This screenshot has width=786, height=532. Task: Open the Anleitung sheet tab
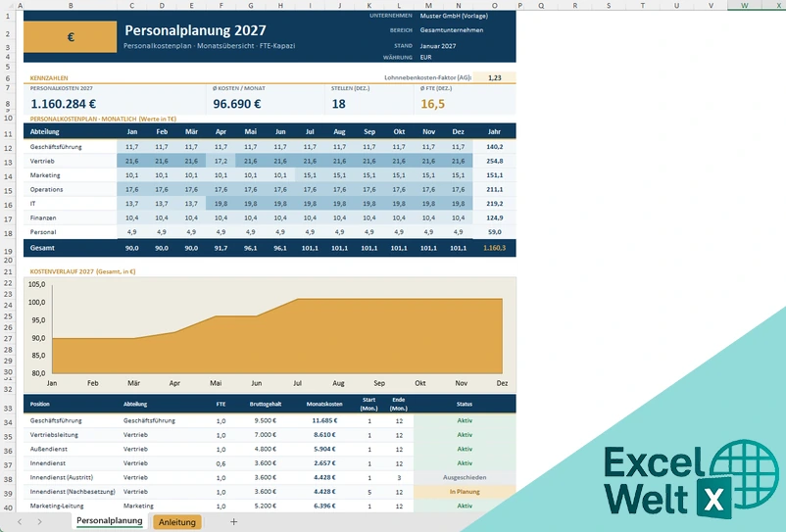[177, 522]
